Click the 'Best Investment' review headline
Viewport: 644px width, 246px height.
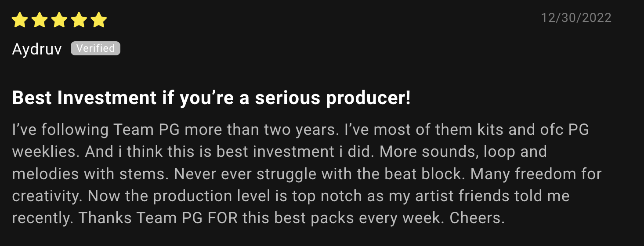[x=211, y=98]
